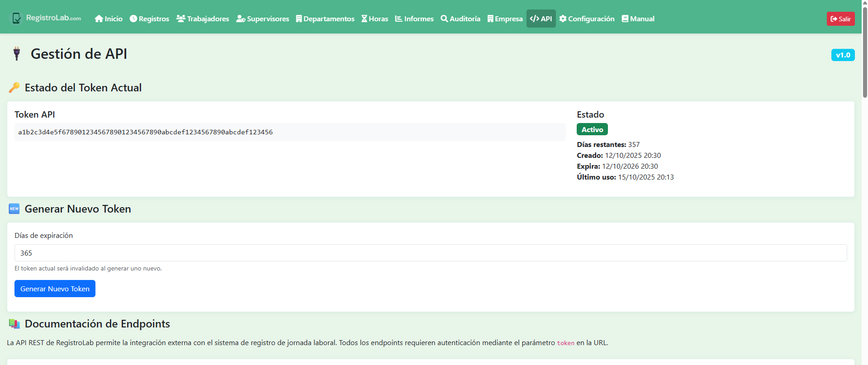Select the active API nav tab
This screenshot has height=365, width=868.
click(x=541, y=19)
